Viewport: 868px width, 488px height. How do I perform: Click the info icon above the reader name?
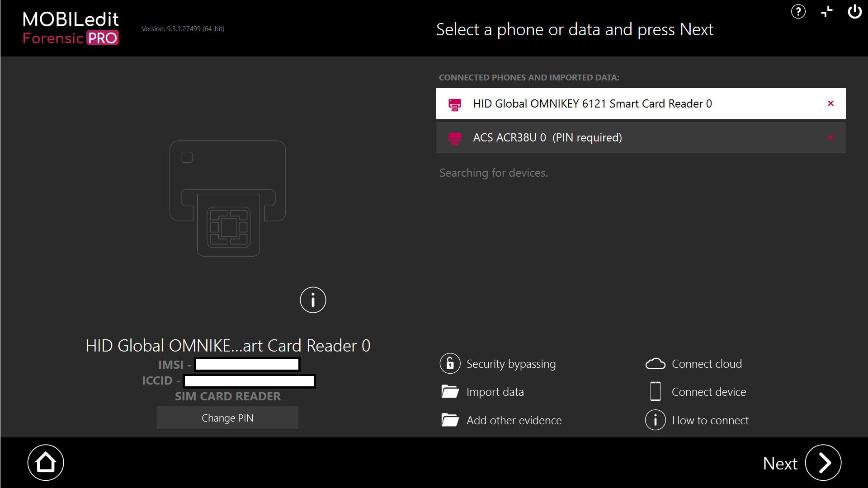coord(312,300)
